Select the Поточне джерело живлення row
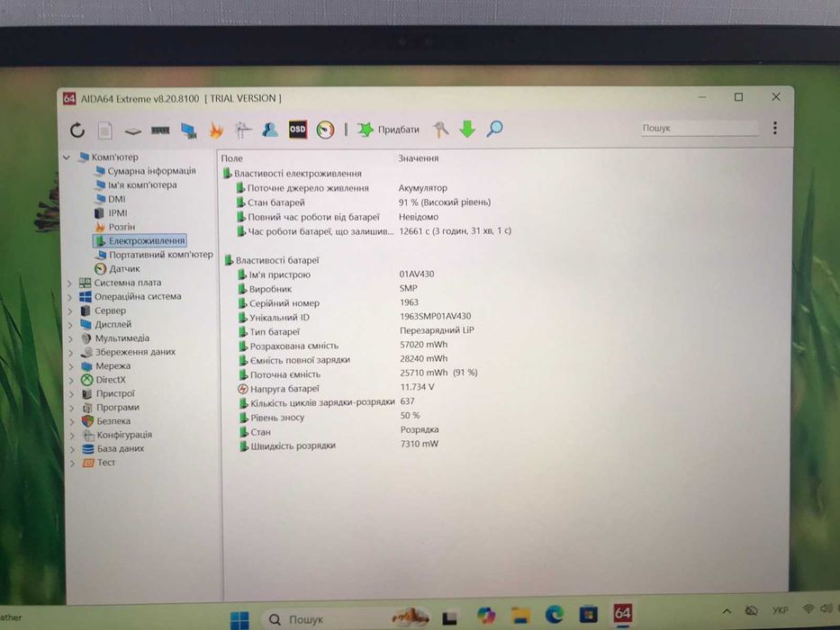The height and width of the screenshot is (630, 840). click(343, 188)
